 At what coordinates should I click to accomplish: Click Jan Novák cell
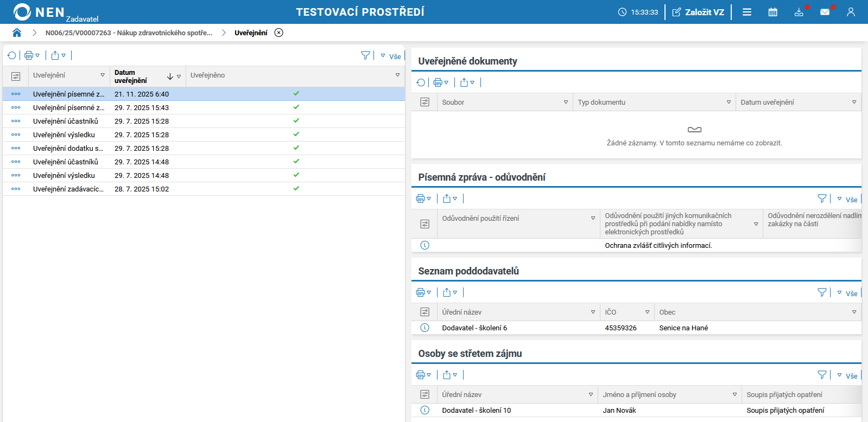pos(619,411)
